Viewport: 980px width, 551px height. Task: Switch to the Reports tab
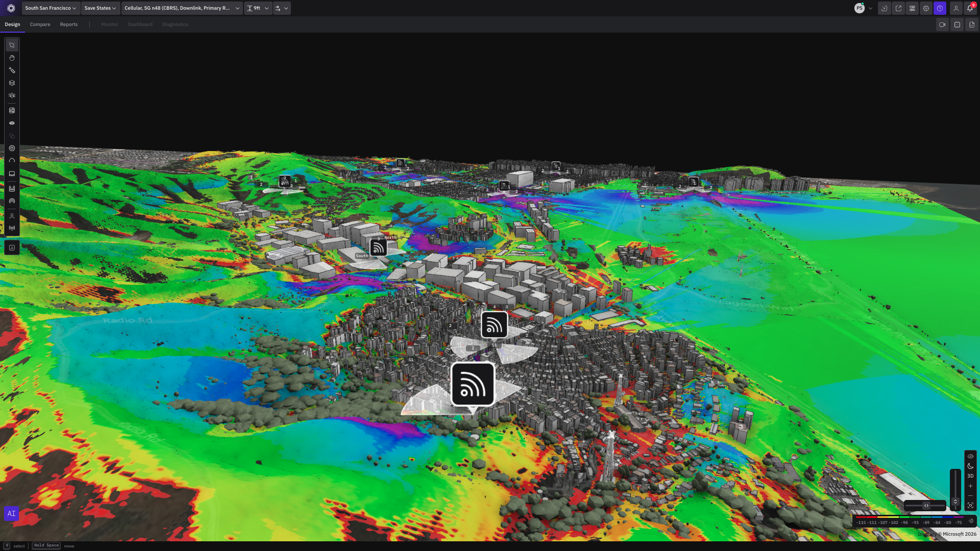68,24
